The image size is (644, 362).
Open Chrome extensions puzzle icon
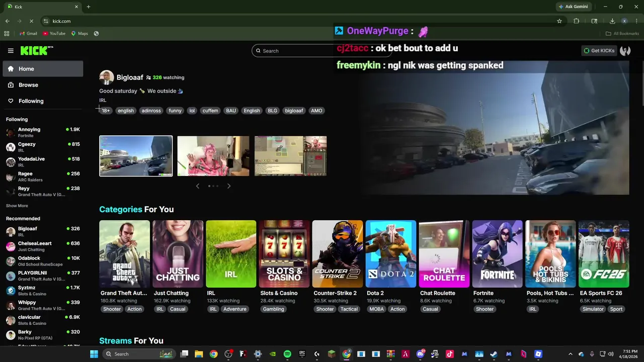pos(577,21)
